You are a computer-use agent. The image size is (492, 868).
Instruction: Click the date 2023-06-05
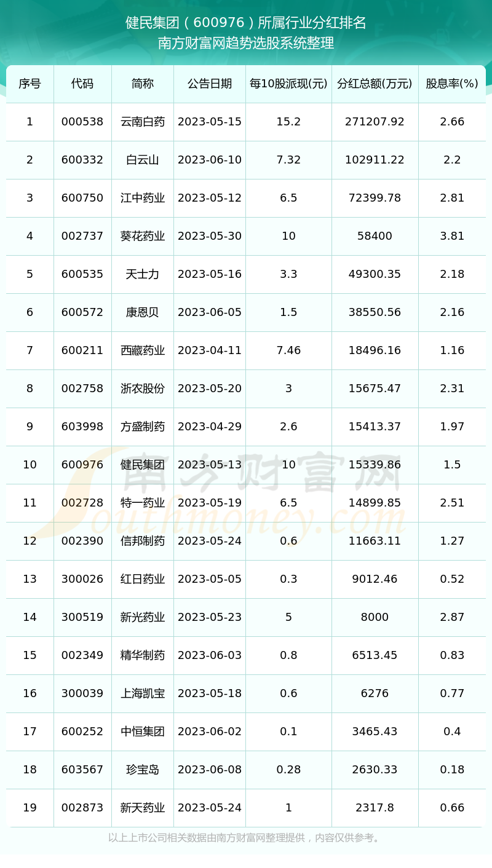point(210,312)
